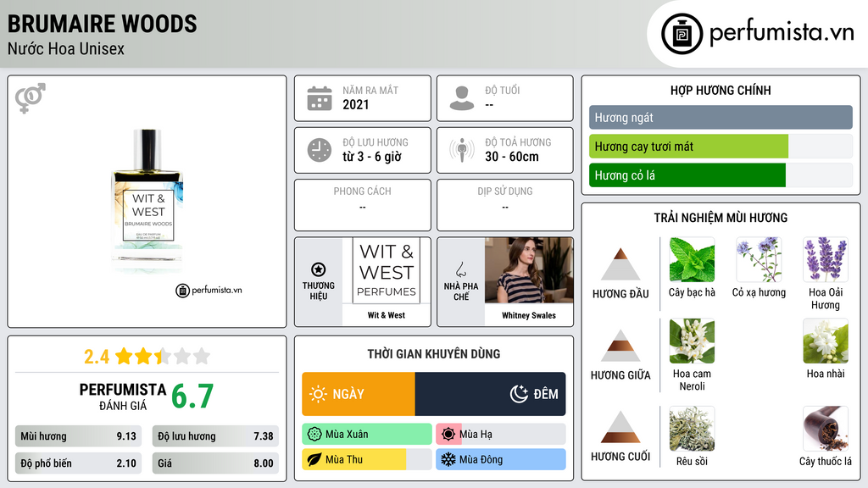Click the clock icon for Độ Lưu Hương
The image size is (868, 488).
point(320,150)
